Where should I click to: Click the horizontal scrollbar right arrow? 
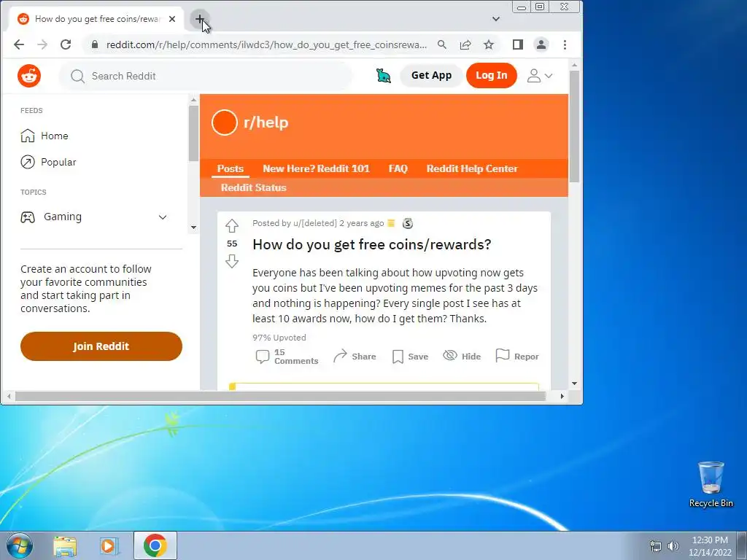562,396
